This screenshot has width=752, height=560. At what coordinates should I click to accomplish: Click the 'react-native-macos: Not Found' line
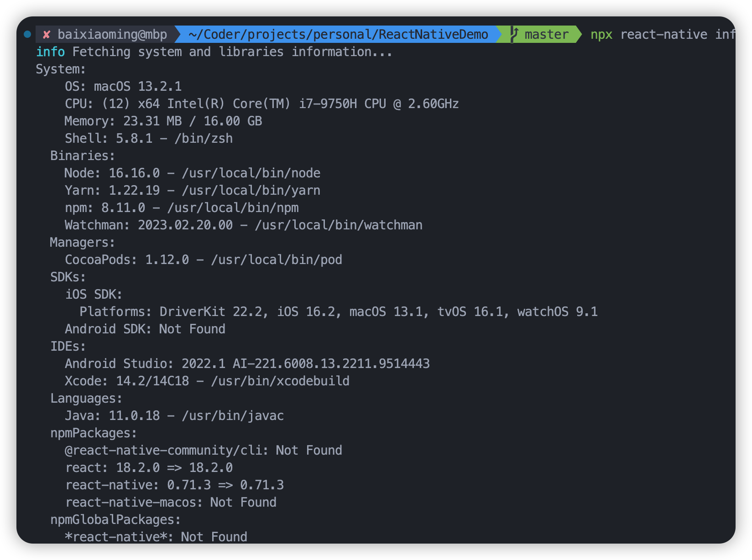click(171, 503)
